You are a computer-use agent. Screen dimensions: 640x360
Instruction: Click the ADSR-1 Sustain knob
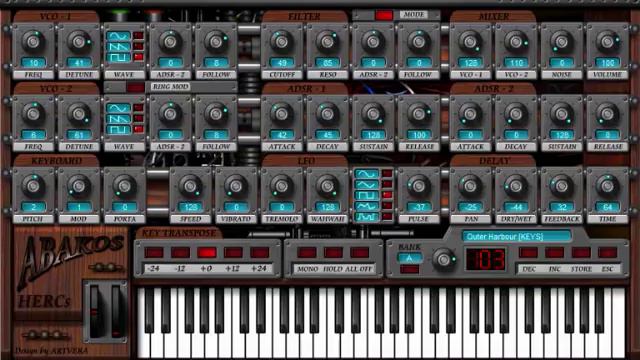[x=373, y=113]
